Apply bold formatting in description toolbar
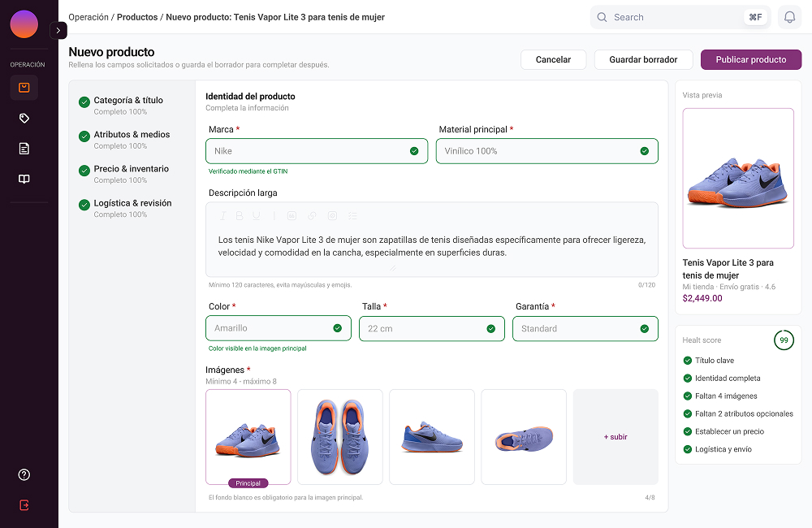Image resolution: width=812 pixels, height=528 pixels. point(240,215)
